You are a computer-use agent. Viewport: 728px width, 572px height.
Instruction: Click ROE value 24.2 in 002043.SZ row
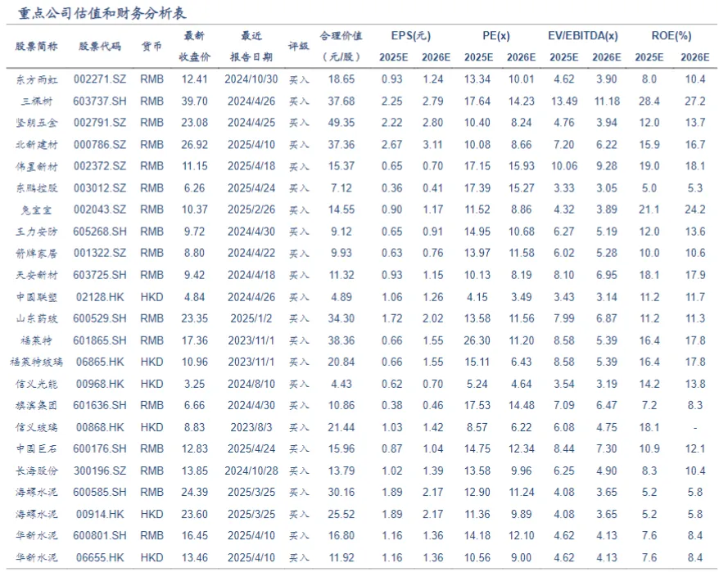coord(695,209)
